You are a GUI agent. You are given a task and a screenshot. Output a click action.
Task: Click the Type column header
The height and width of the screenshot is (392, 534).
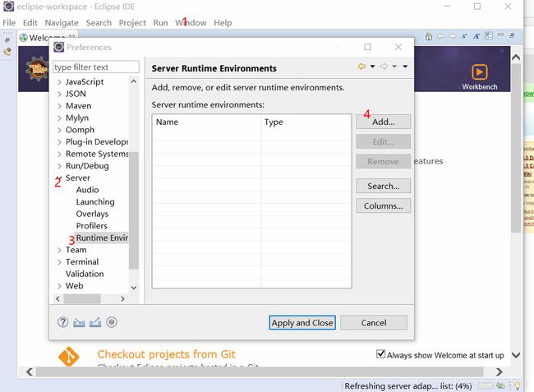pos(306,122)
